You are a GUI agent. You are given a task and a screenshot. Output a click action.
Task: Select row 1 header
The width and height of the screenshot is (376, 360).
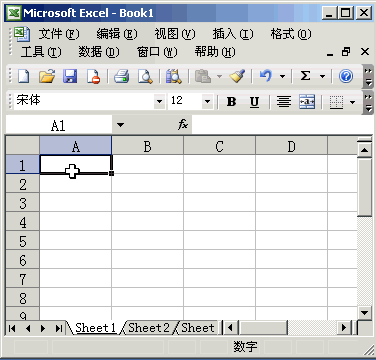coord(22,165)
